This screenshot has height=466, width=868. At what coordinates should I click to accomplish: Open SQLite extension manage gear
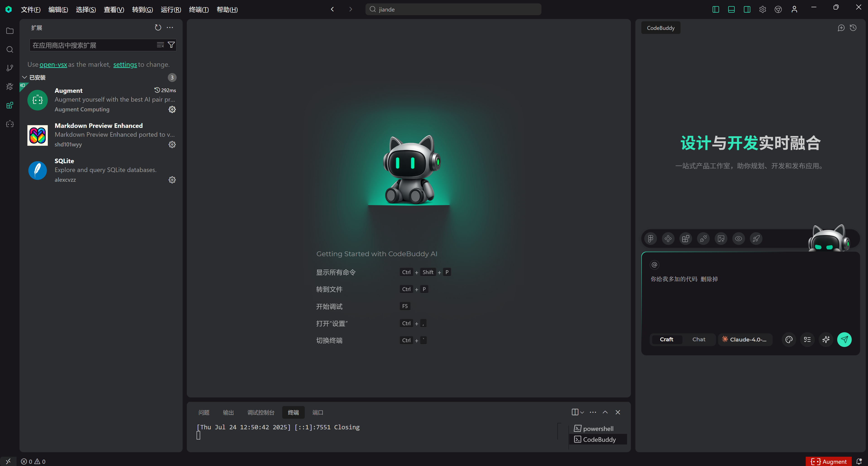coord(172,180)
